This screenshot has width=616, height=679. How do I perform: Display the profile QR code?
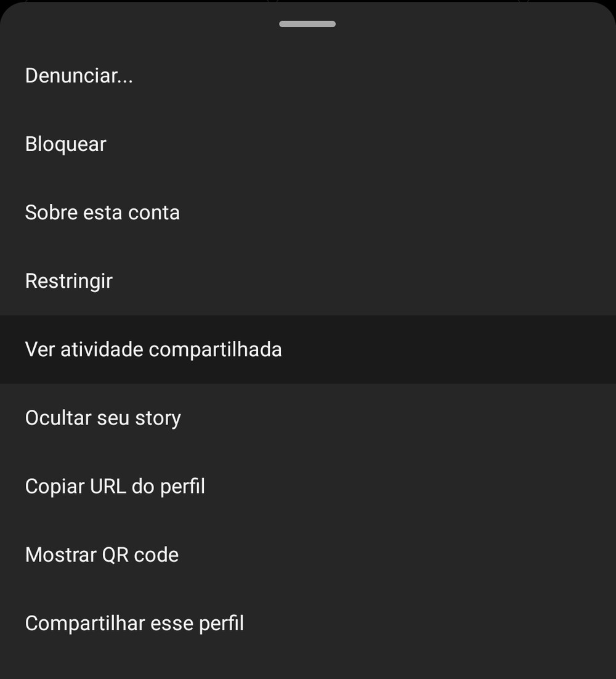coord(102,555)
